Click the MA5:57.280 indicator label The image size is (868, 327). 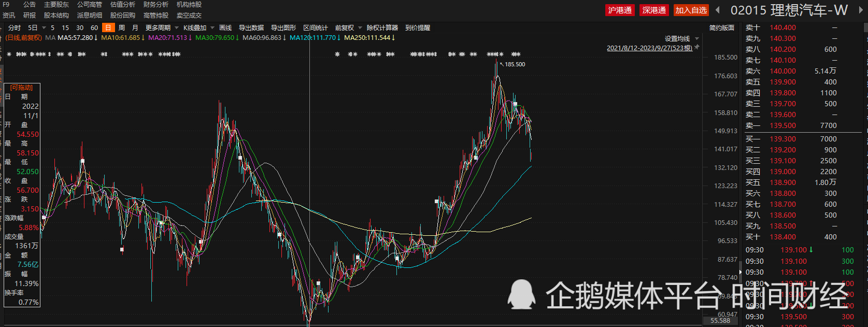pos(78,38)
